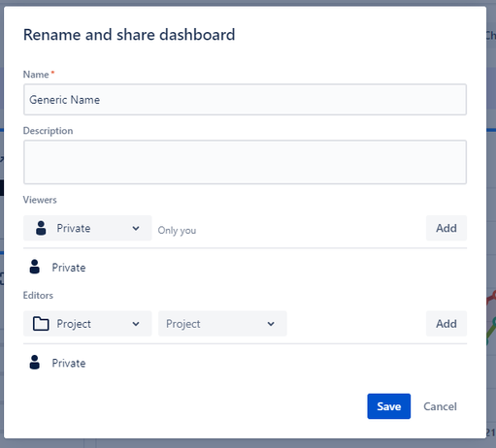The width and height of the screenshot is (496, 448).
Task: Click the Description label
Action: 48,131
